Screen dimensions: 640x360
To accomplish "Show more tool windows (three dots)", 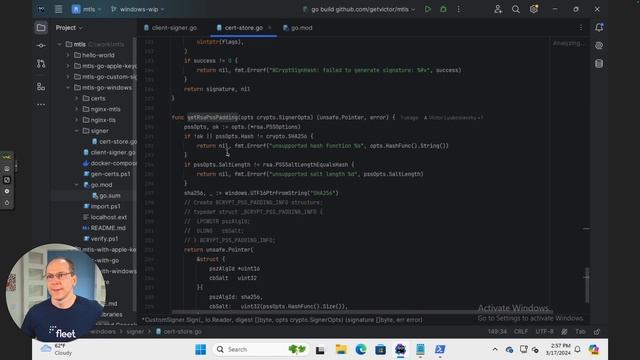I will coord(41,104).
